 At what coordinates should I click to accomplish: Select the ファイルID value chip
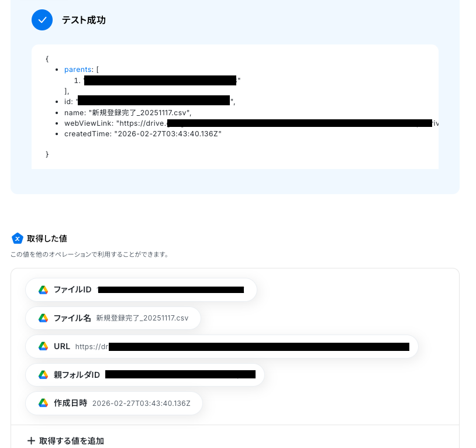pyautogui.click(x=141, y=290)
